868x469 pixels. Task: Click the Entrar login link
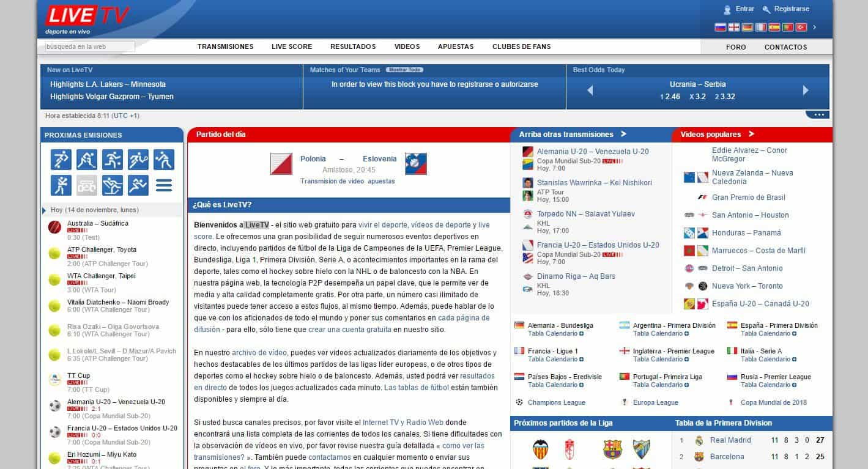(x=745, y=9)
